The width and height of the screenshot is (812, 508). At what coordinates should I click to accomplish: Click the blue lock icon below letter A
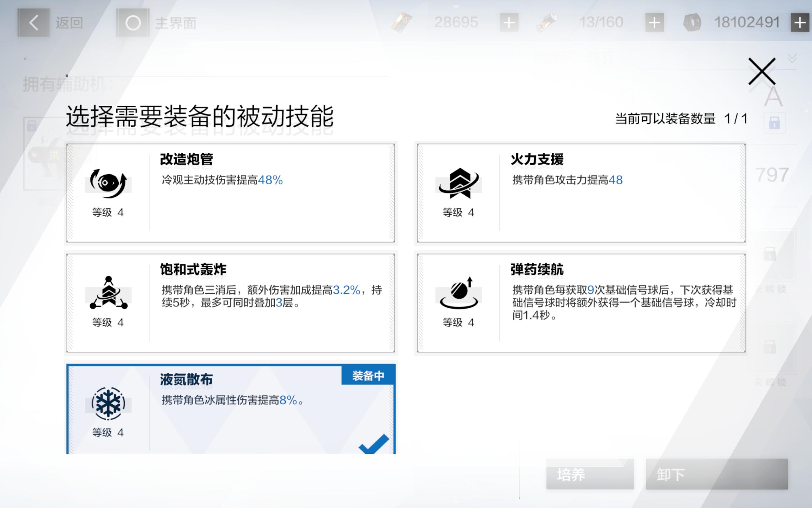tap(775, 122)
